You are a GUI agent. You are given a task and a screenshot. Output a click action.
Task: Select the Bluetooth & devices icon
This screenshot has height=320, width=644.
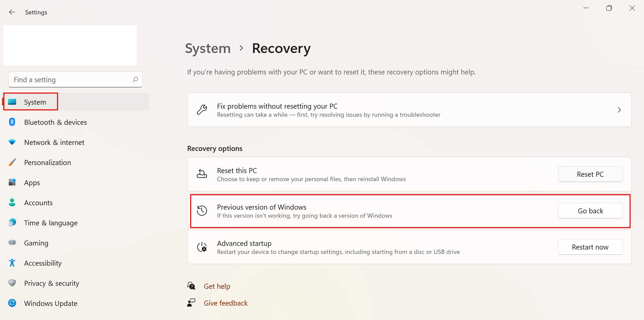(x=12, y=122)
